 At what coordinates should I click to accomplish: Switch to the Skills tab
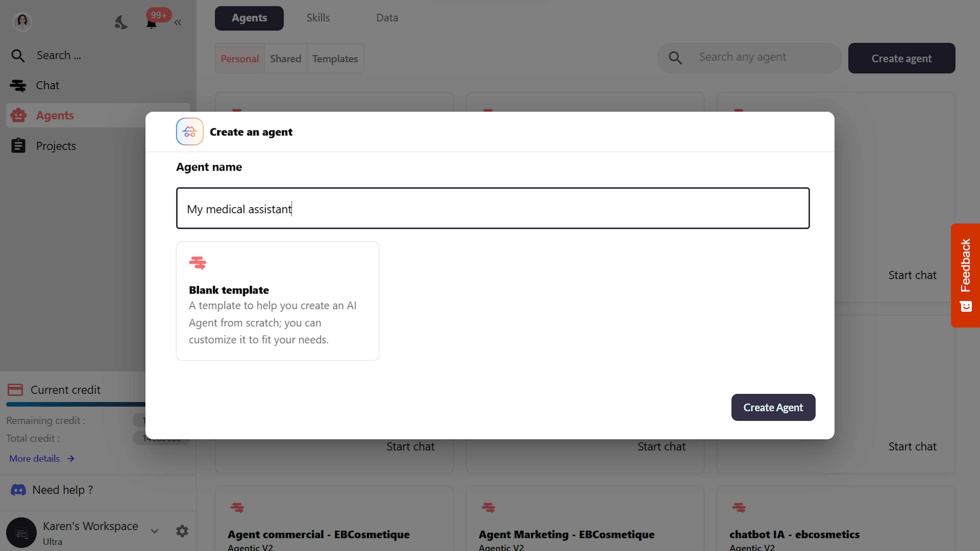[318, 18]
